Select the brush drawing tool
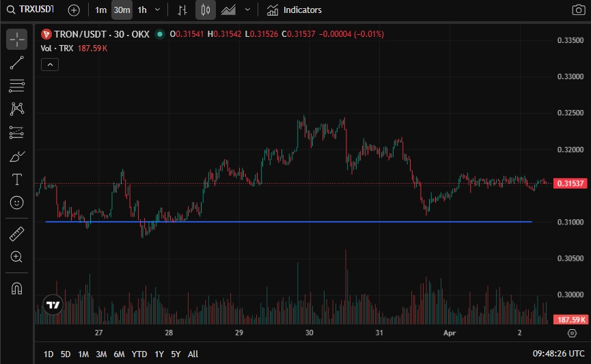 tap(16, 156)
